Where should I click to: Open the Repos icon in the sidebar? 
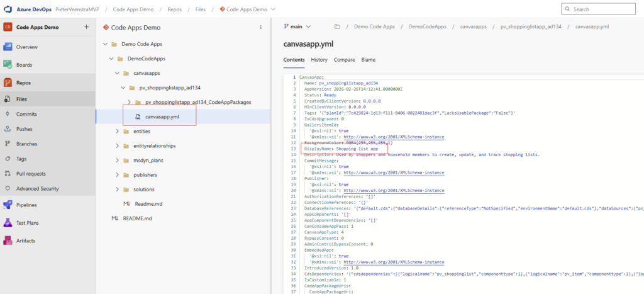tap(8, 82)
